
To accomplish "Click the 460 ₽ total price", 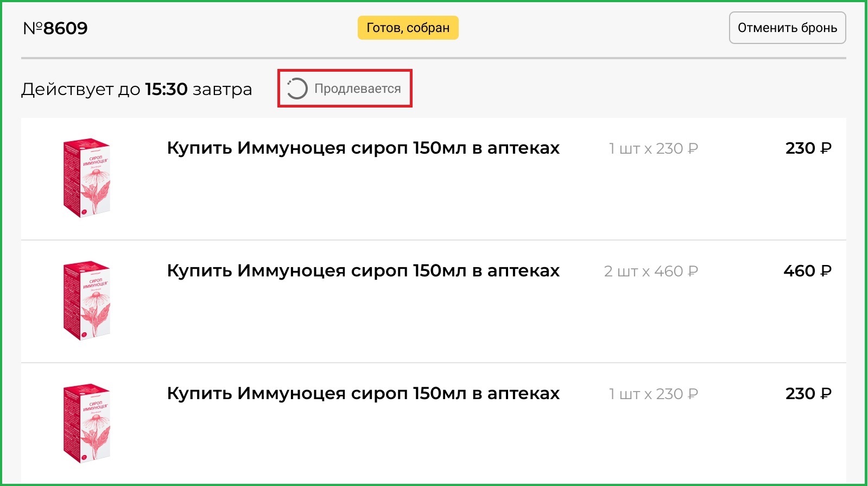I will click(x=807, y=270).
